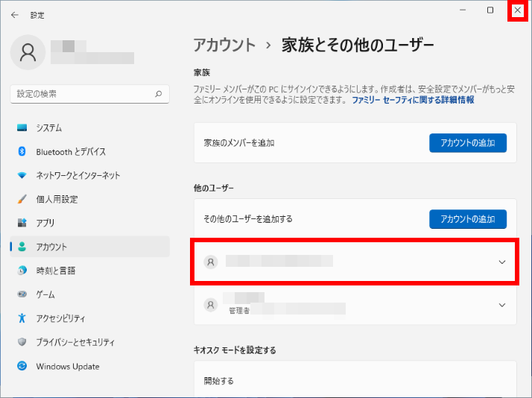The width and height of the screenshot is (532, 398).
Task: Click the 個人用設定 paintbrush icon
Action: 22,199
